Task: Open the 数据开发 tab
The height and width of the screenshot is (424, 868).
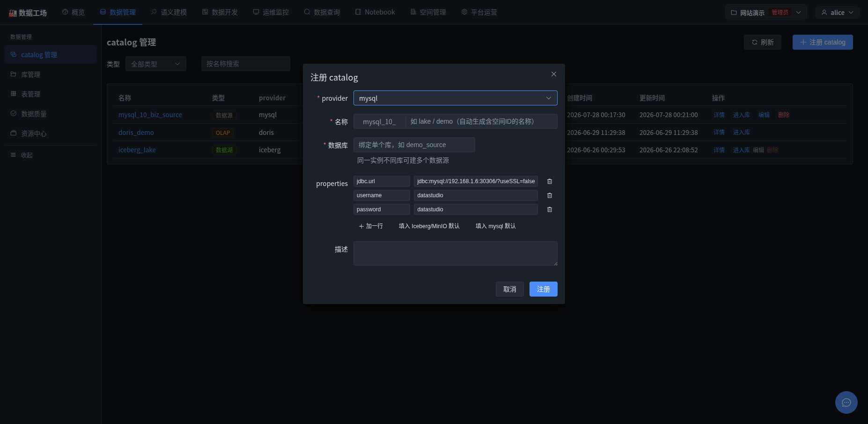Action: point(220,12)
